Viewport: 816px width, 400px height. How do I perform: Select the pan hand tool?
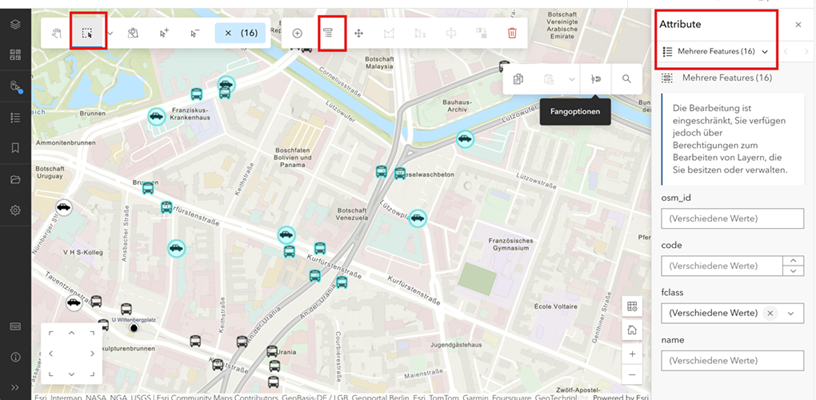[x=57, y=33]
